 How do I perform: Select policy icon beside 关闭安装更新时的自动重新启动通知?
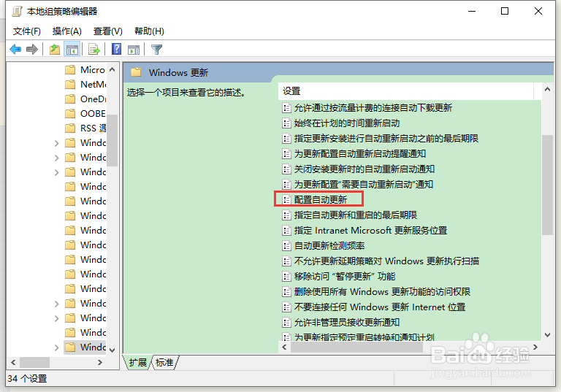pyautogui.click(x=286, y=169)
